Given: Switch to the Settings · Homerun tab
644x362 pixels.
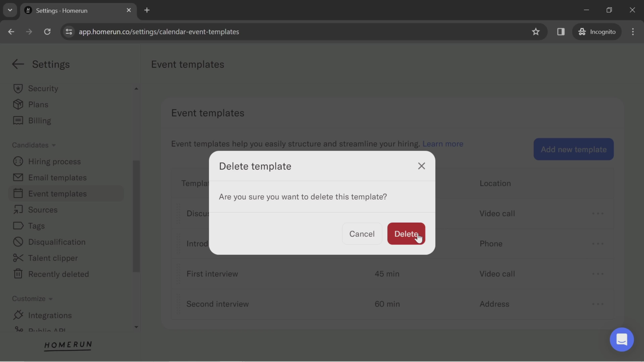Looking at the screenshot, I should [78, 11].
